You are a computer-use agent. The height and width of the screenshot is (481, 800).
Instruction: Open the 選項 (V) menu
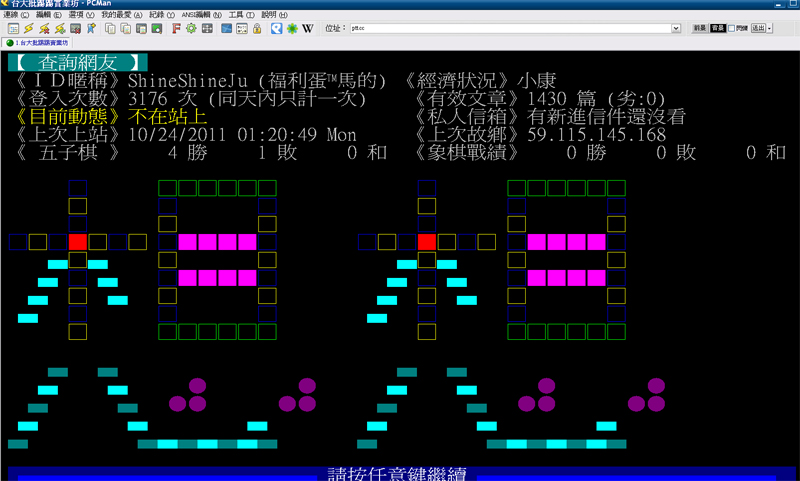pyautogui.click(x=82, y=15)
